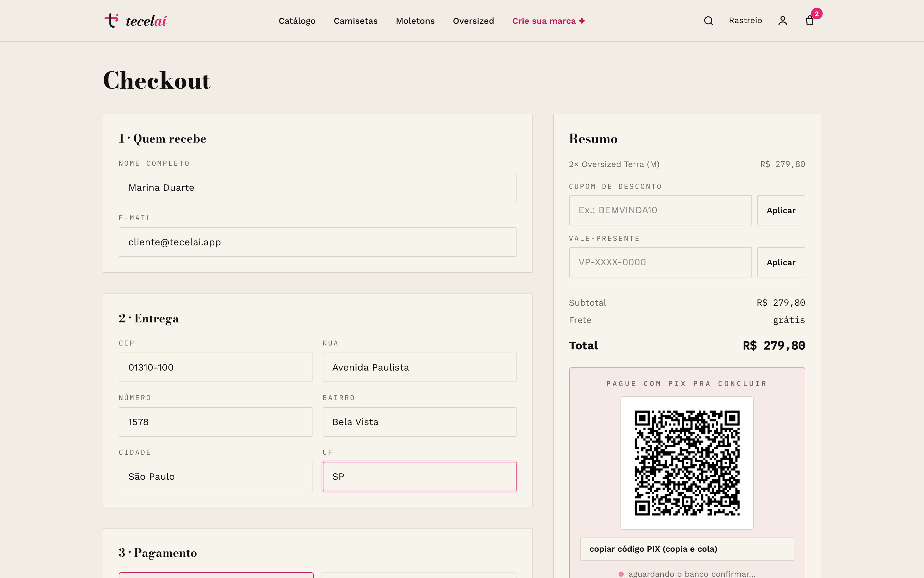Click the '2 · Entrega' heading
924x578 pixels.
(149, 319)
